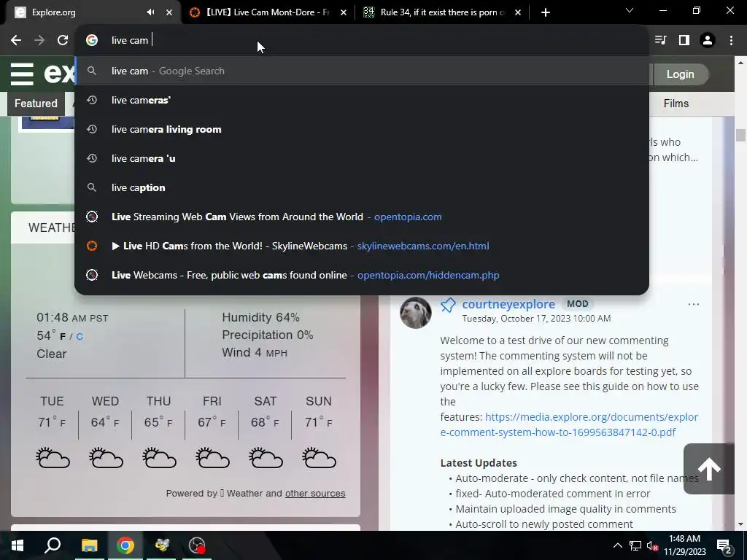747x560 pixels.
Task: Select 'live cam - Google Search' suggestion
Action: tap(362, 71)
